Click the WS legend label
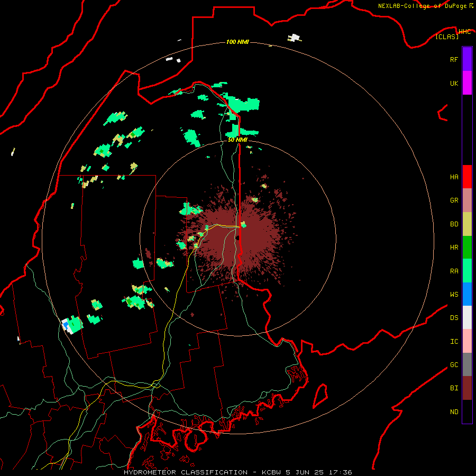The width and height of the screenshot is (476, 476). click(454, 294)
